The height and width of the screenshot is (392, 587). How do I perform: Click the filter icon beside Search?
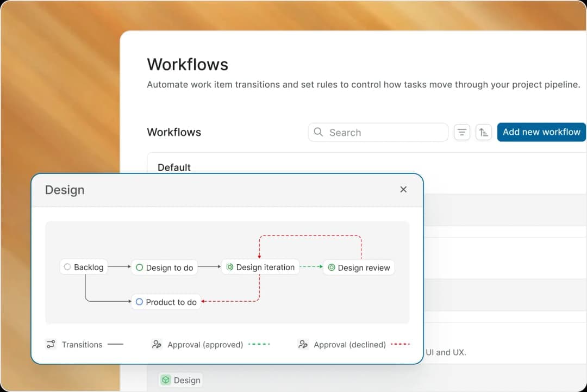tap(462, 132)
